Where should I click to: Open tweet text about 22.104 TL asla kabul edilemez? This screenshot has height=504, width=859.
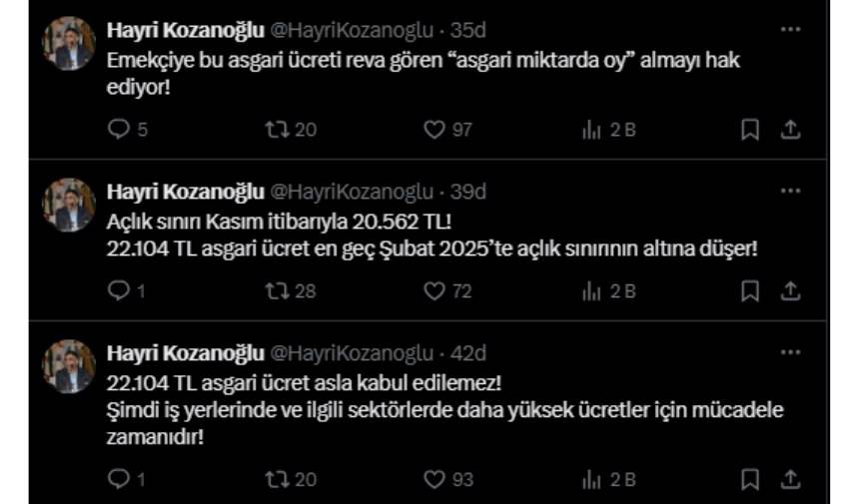(x=304, y=383)
